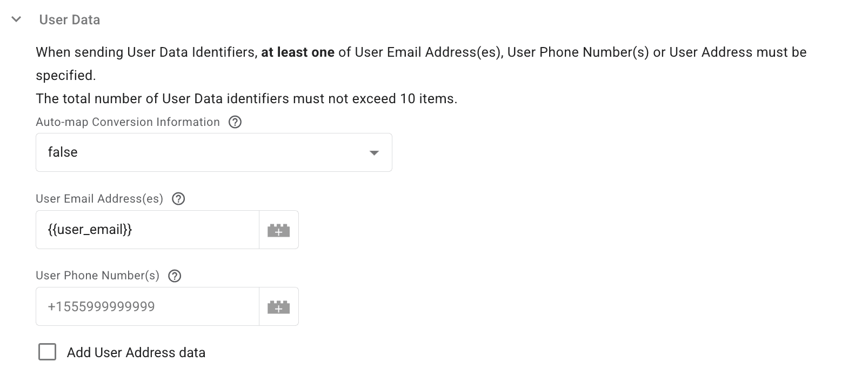Click the bold at least one text
868x375 pixels.
[x=297, y=52]
